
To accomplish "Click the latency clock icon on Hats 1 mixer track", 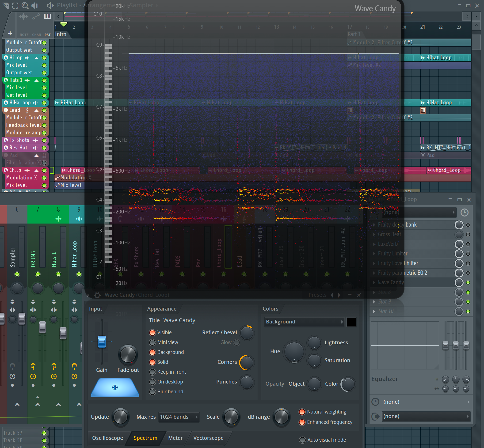I will (53, 376).
